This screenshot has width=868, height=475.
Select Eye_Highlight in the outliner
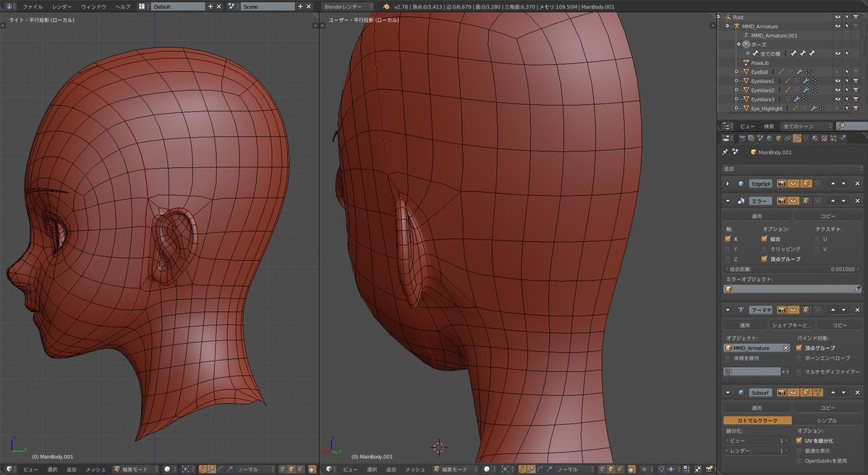(x=766, y=109)
